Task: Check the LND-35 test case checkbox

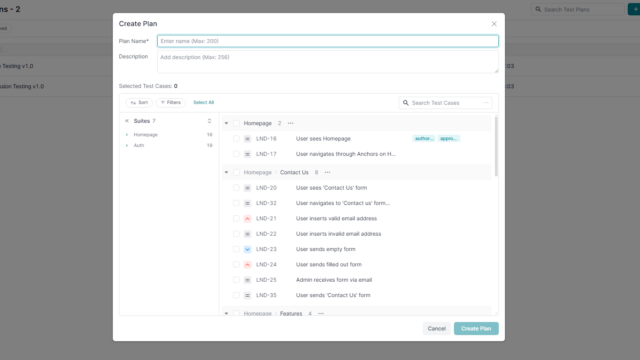Action: click(236, 295)
